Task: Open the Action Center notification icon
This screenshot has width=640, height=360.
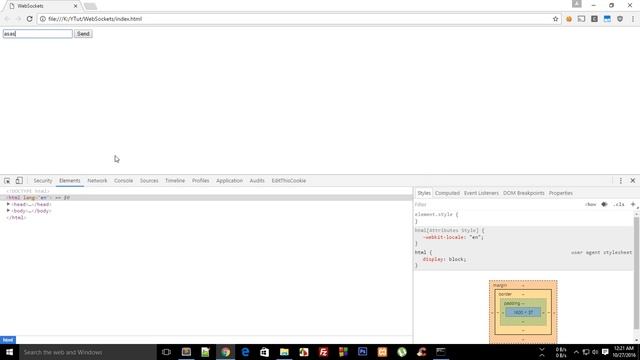Action: pos(605,352)
